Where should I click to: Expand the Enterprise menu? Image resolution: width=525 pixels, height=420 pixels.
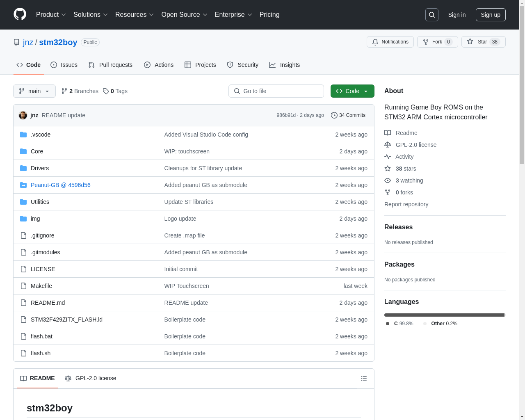pos(233,15)
